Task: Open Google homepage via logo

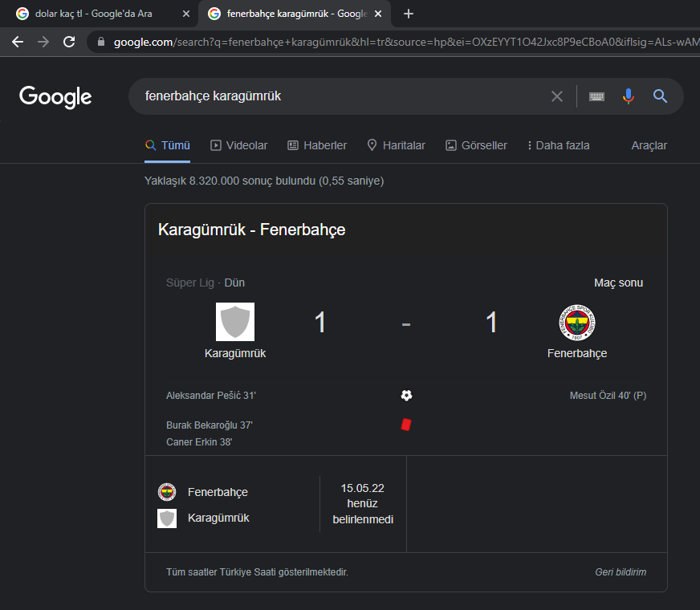Action: pyautogui.click(x=55, y=97)
